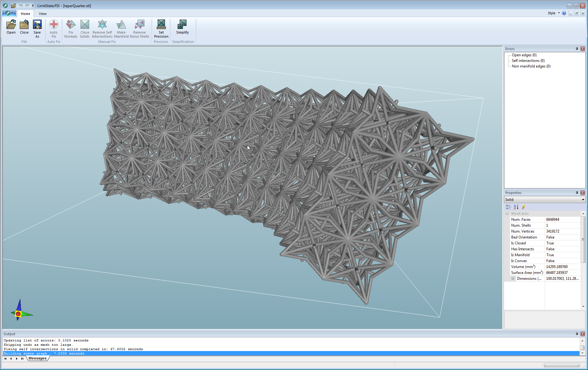Expand the Dimensions property row

[513, 279]
